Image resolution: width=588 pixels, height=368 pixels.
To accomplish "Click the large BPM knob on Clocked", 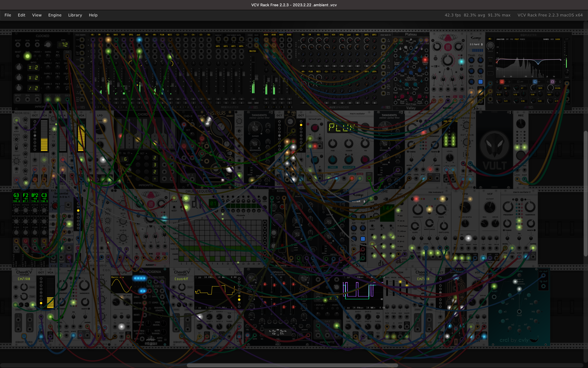I will (48, 45).
